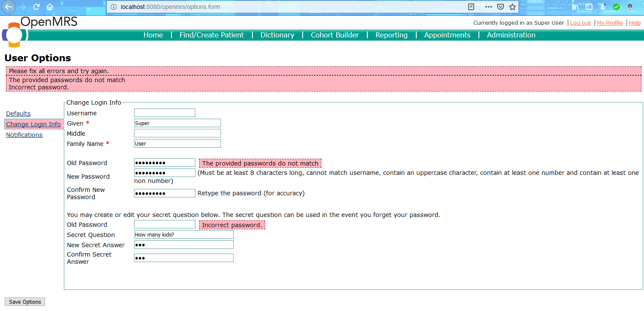This screenshot has width=644, height=311.
Task: Focus the New Password field
Action: tap(165, 173)
